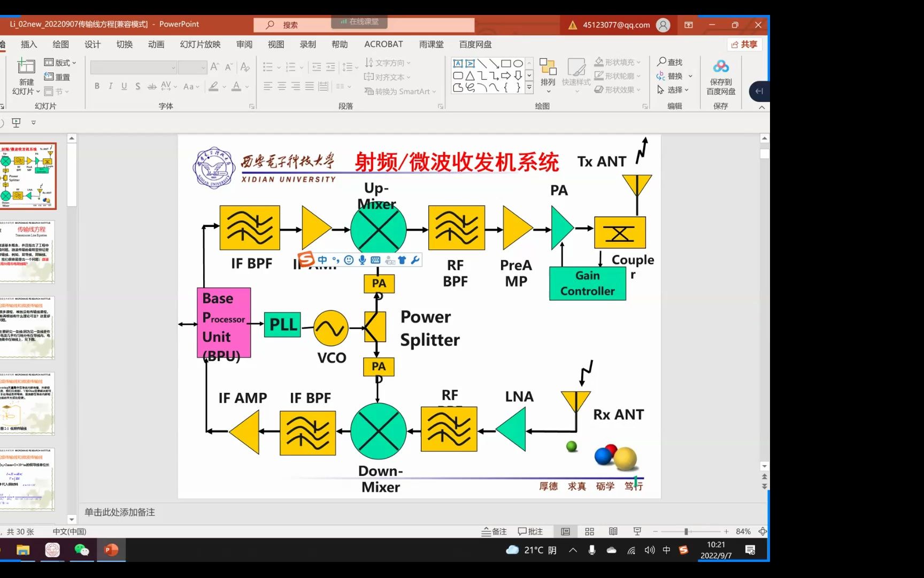924x578 pixels.
Task: Switch to the ACROBAT ribbon tab
Action: pyautogui.click(x=383, y=44)
